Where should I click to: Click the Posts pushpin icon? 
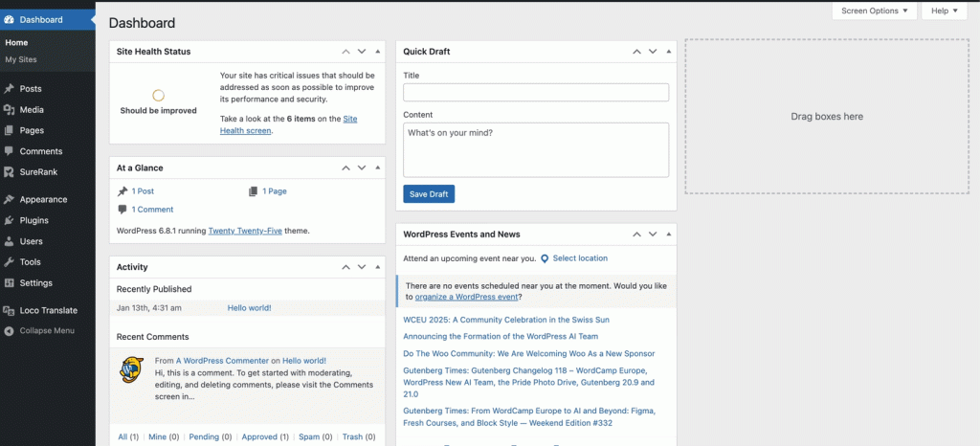(x=9, y=89)
